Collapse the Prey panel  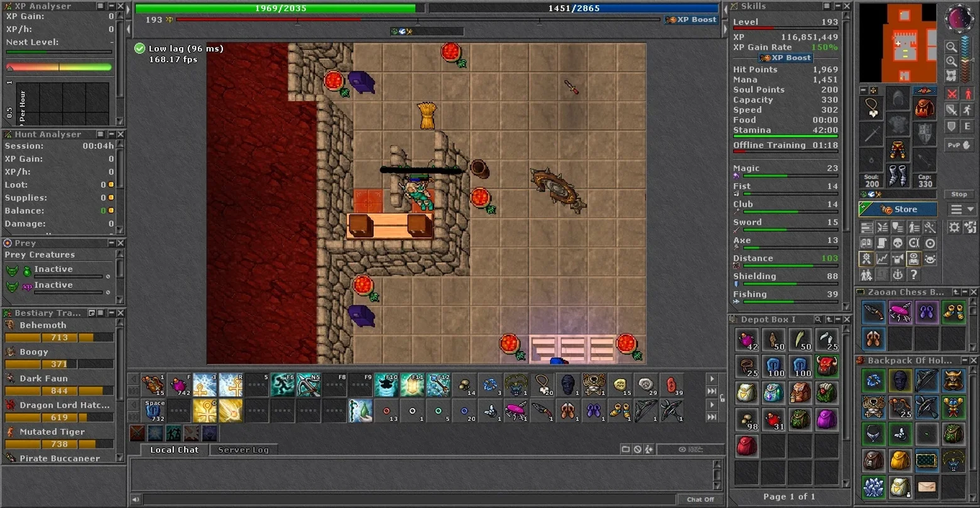coord(111,243)
